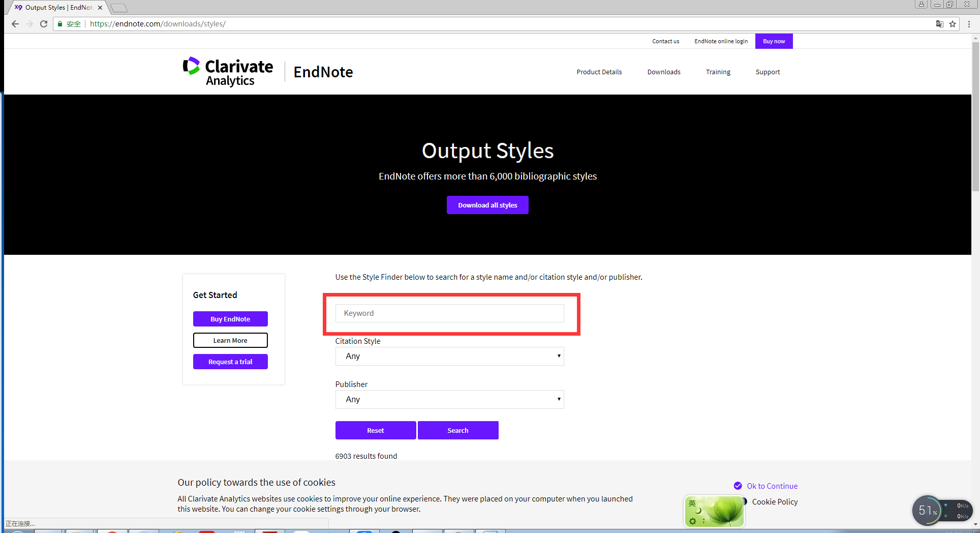Viewport: 980px width, 533px height.
Task: Click the network speed readout widget
Action: click(958, 511)
